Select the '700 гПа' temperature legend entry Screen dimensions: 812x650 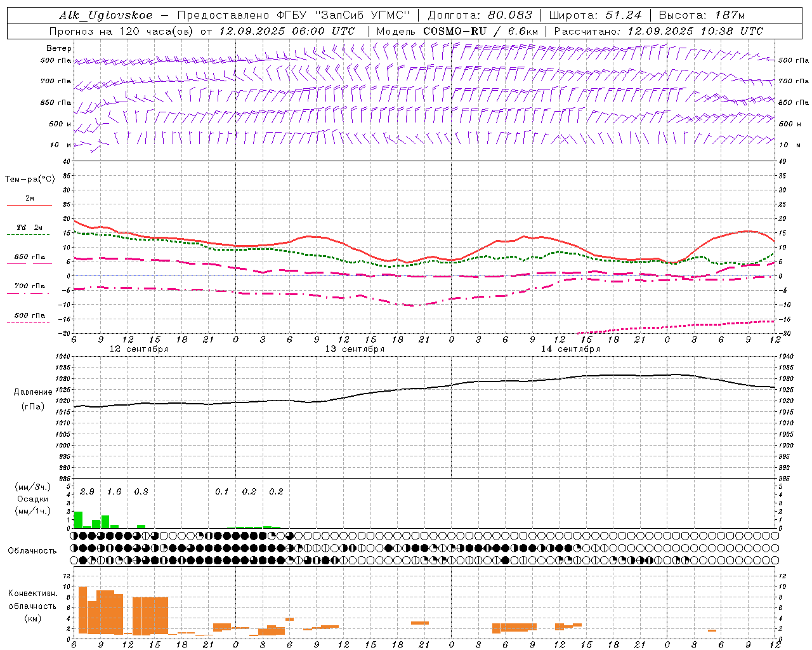[29, 286]
